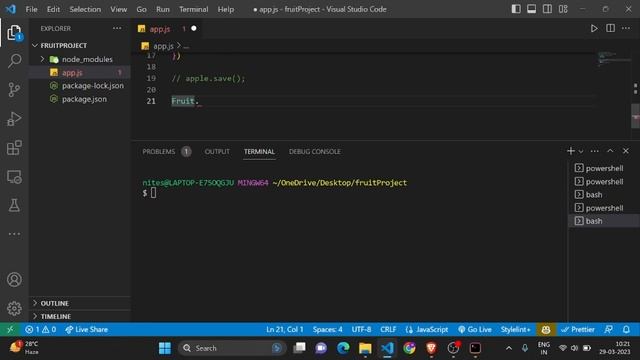Screen dimensions: 640x360
Task: Click Copilot status icon in status bar
Action: [546, 329]
